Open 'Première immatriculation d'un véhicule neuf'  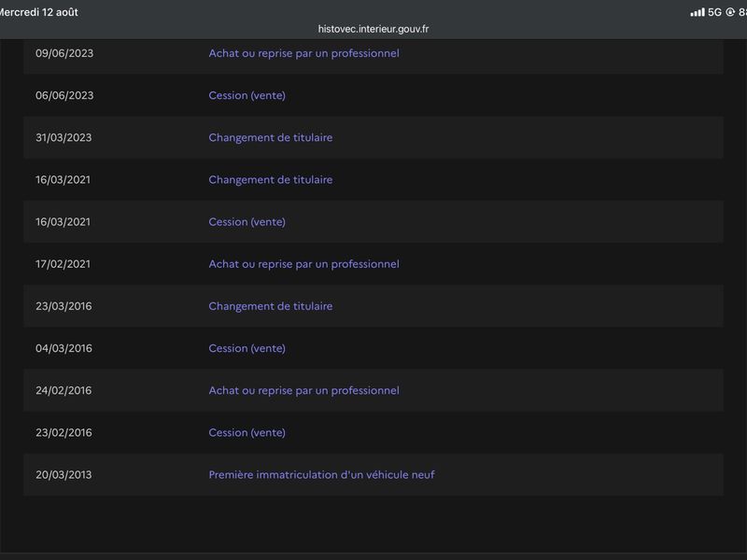pyautogui.click(x=321, y=475)
